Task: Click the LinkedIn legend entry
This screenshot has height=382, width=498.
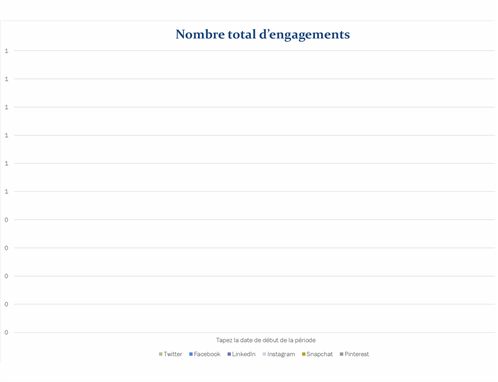Action: click(241, 354)
